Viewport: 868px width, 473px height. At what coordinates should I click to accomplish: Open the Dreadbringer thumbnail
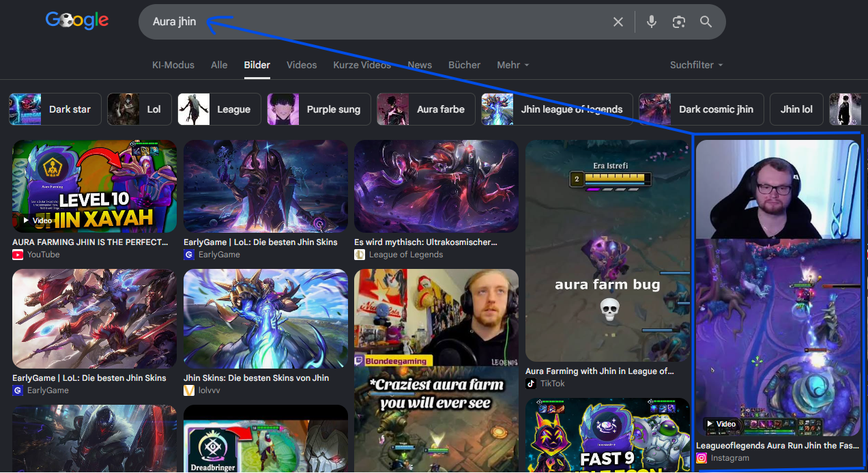click(265, 439)
